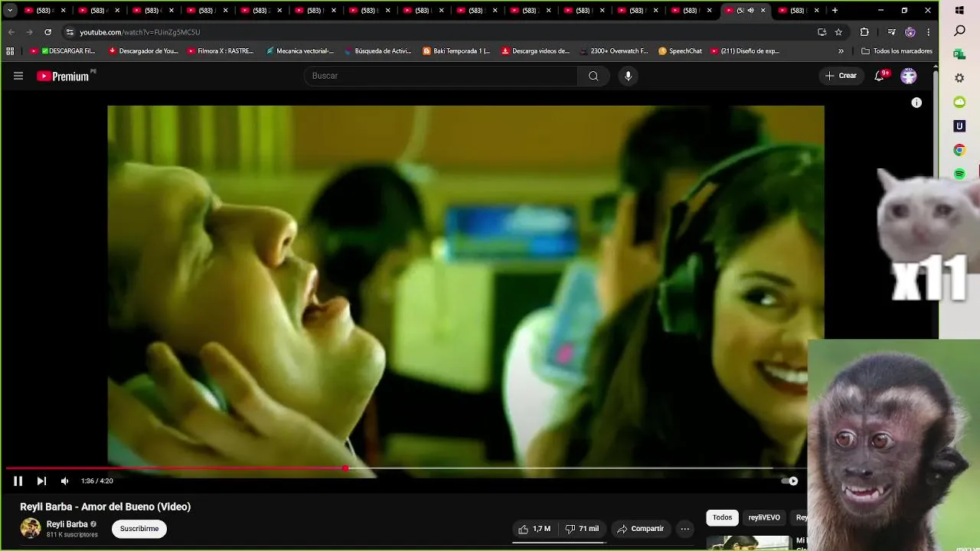Open Filmora X : RASTRE... bookmark

click(x=220, y=51)
